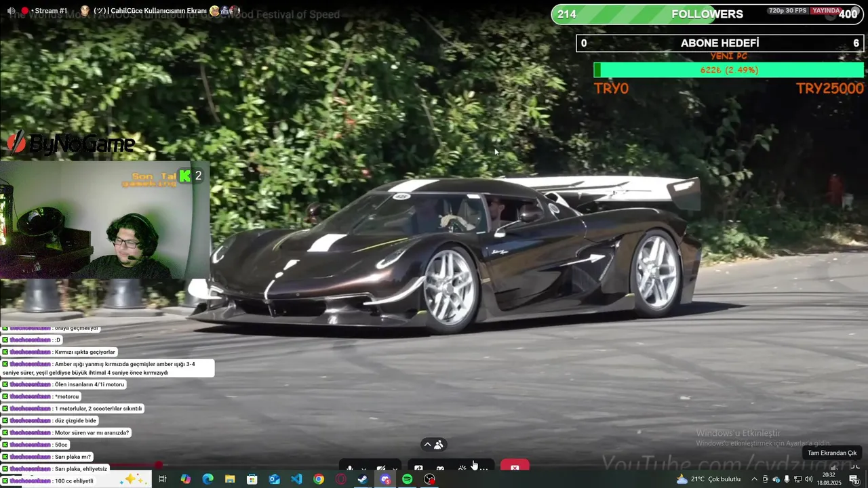
Task: Open the Copilot app in the taskbar
Action: pyautogui.click(x=186, y=479)
